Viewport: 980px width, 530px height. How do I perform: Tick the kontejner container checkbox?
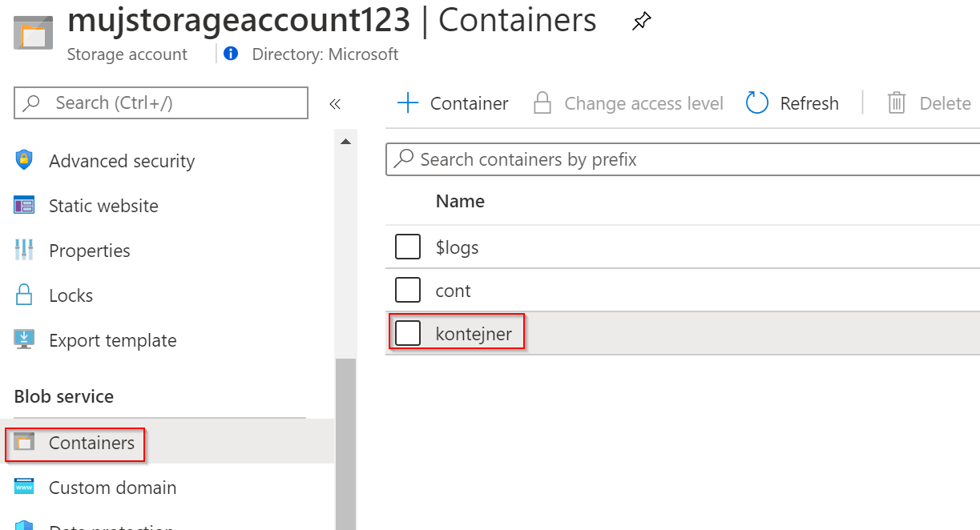pyautogui.click(x=408, y=333)
